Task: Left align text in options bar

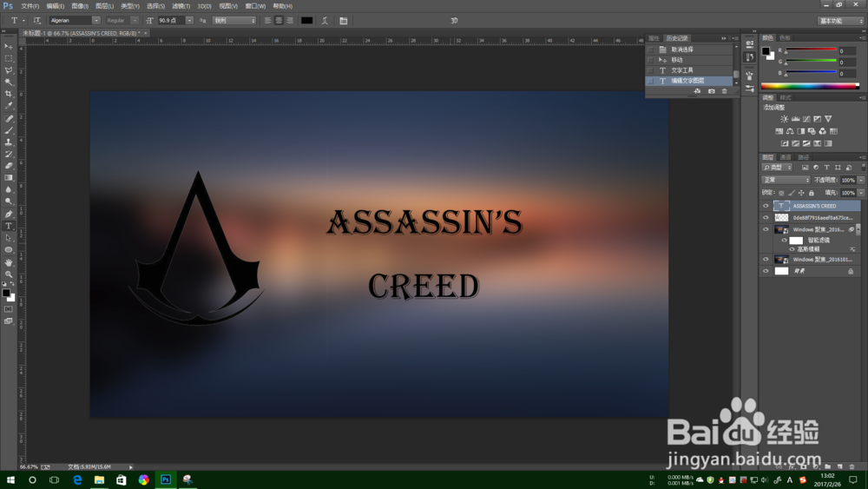Action: point(268,21)
